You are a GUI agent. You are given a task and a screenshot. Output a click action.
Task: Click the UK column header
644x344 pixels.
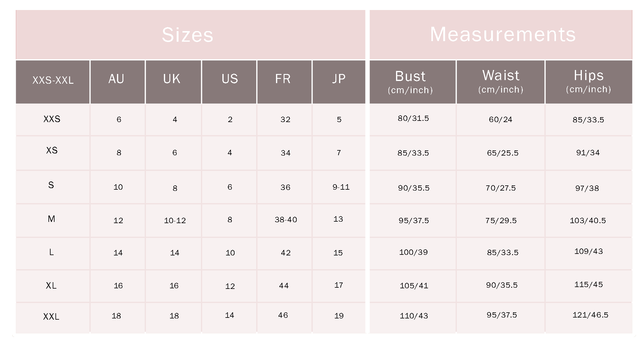point(173,82)
